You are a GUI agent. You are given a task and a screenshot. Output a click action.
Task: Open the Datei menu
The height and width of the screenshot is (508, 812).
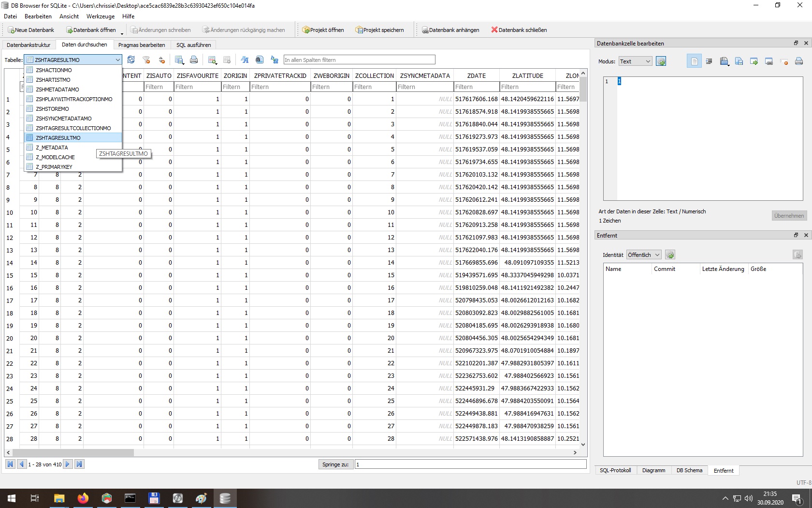pos(10,16)
